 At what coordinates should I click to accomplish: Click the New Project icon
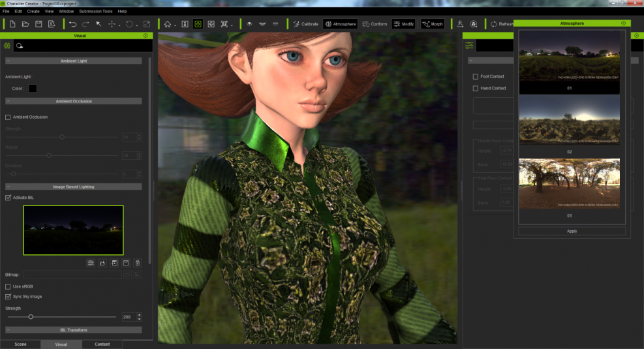tap(12, 24)
